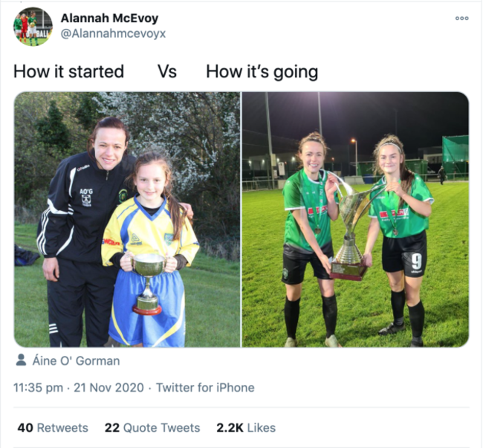Open Alannah McEvoy display name link
This screenshot has height=448, width=483.
(109, 18)
